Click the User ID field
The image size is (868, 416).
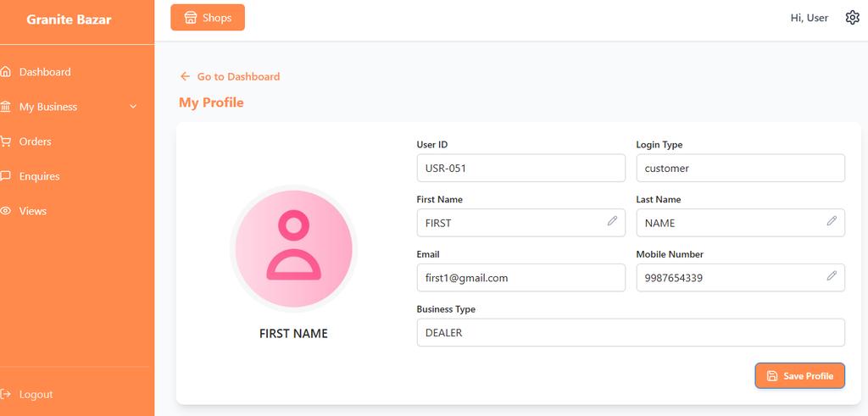pyautogui.click(x=520, y=168)
